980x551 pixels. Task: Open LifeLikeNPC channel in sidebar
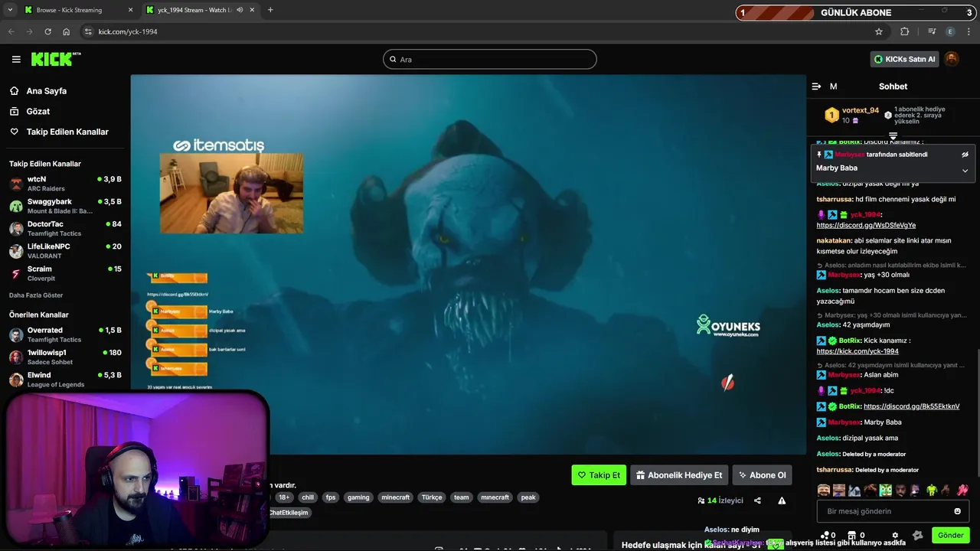point(65,251)
